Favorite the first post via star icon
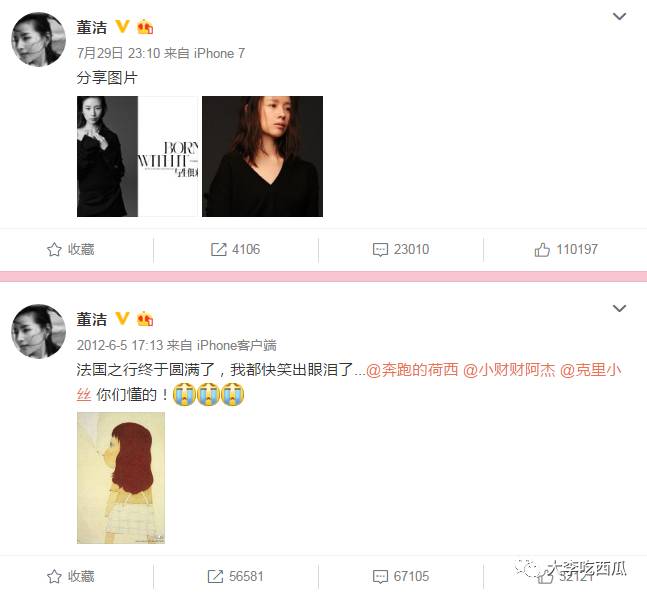The image size is (647, 596). (x=54, y=249)
